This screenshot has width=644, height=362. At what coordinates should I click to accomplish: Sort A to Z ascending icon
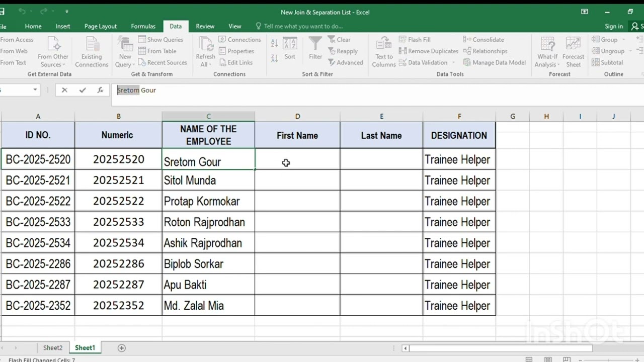click(275, 44)
